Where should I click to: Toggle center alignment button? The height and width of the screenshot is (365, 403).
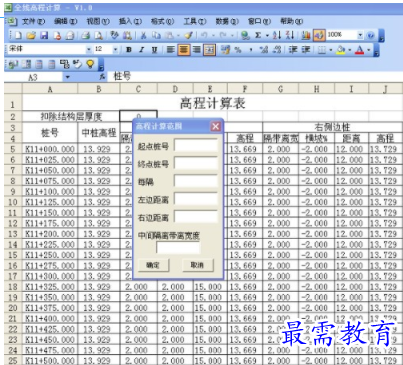(x=184, y=50)
